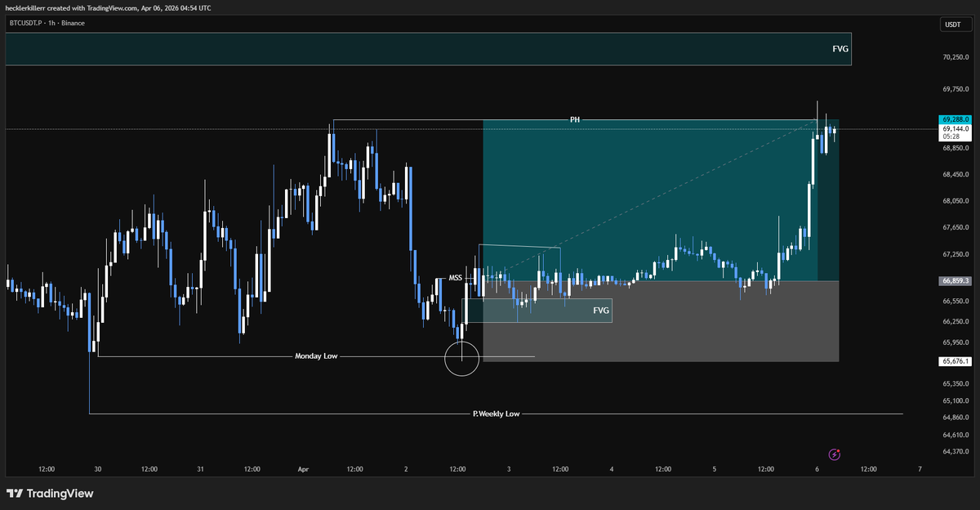The height and width of the screenshot is (510, 980).
Task: Click the pink lightning bolt icon
Action: [835, 454]
